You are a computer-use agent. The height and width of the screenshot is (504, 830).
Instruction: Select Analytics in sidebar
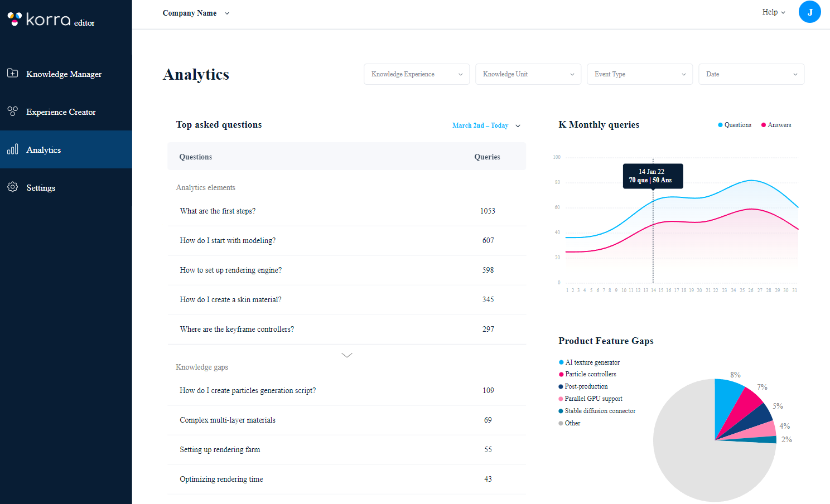(66, 149)
